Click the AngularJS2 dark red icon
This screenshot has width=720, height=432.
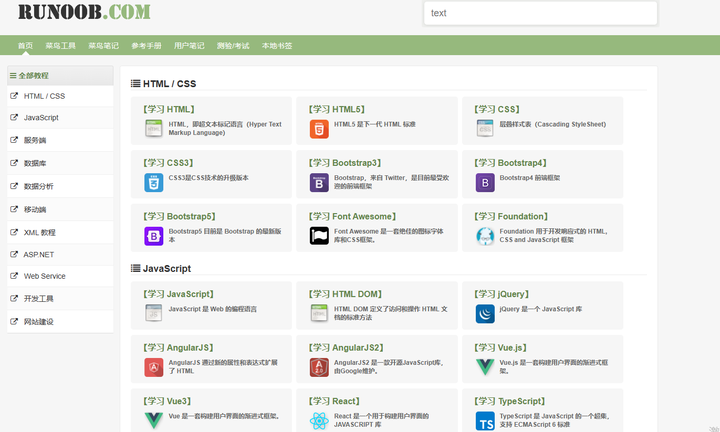[319, 367]
